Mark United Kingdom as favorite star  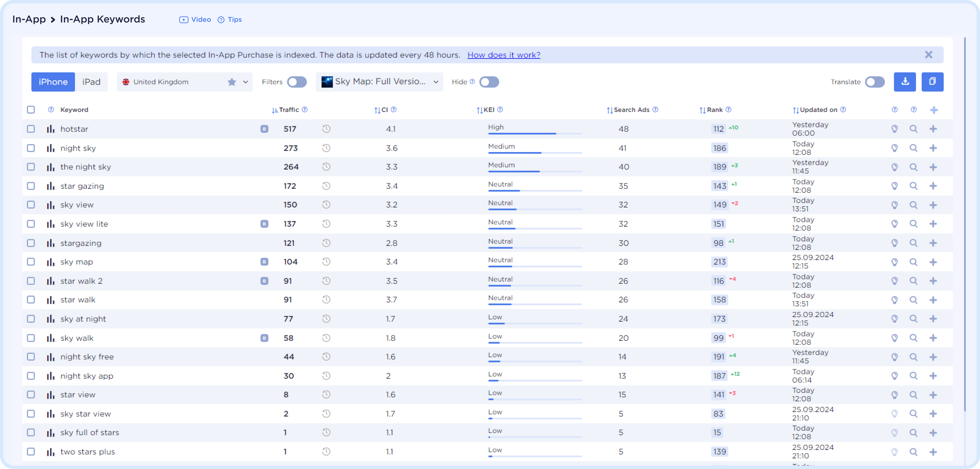click(x=232, y=82)
